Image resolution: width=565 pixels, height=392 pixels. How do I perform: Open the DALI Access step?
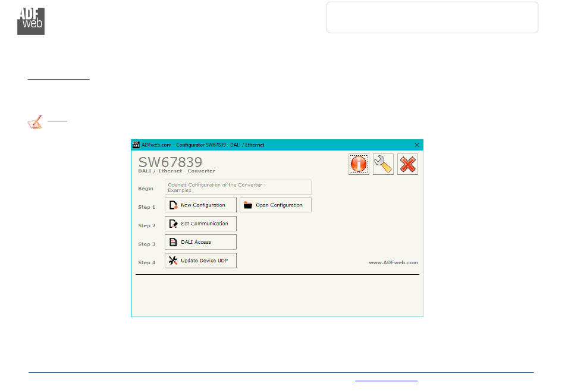[x=200, y=242]
